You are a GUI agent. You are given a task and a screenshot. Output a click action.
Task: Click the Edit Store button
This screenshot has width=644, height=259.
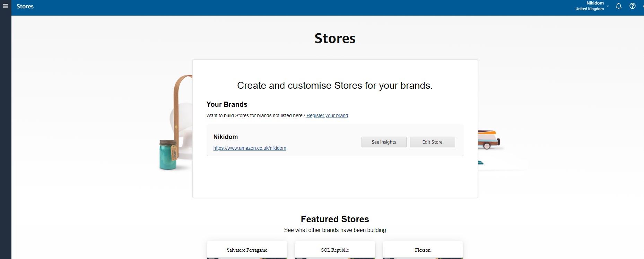pyautogui.click(x=432, y=142)
